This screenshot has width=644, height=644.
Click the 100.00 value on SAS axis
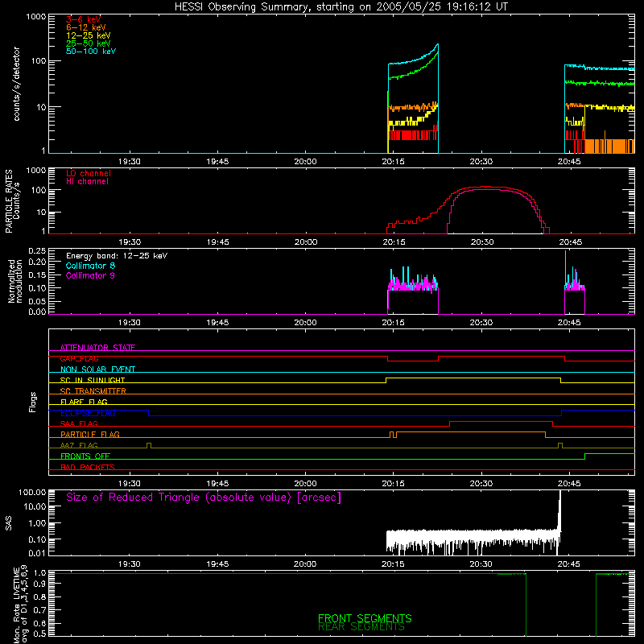click(x=32, y=493)
